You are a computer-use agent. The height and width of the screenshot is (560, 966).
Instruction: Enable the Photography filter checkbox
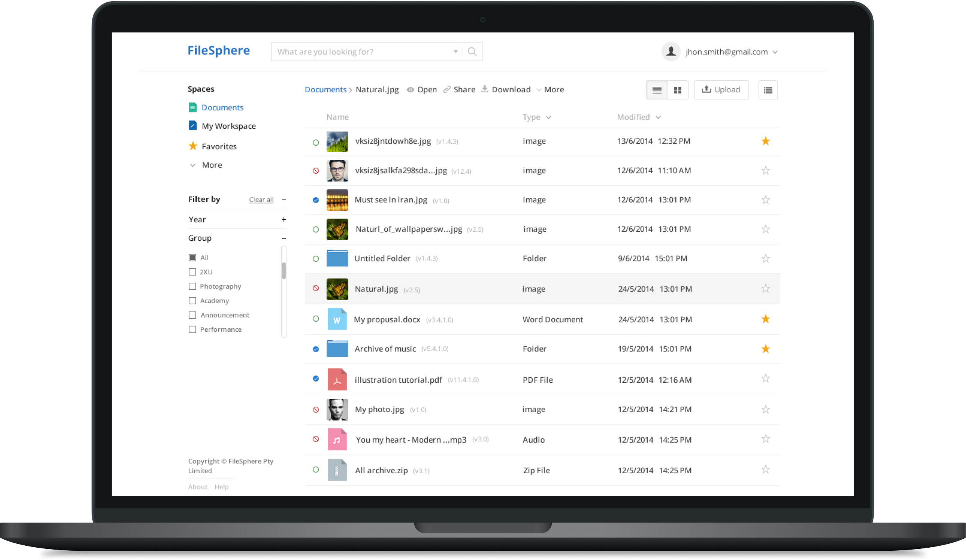click(x=192, y=286)
